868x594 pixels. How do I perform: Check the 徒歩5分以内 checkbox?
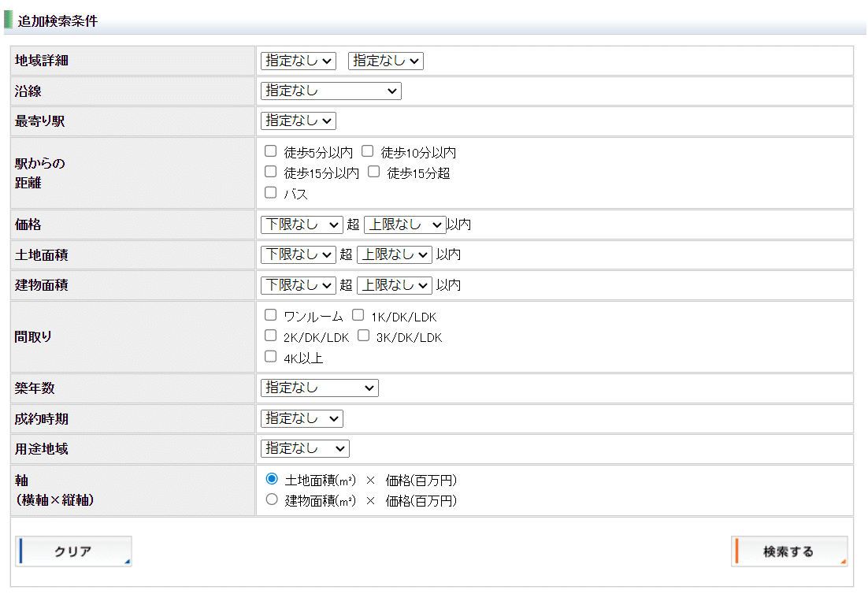(271, 151)
